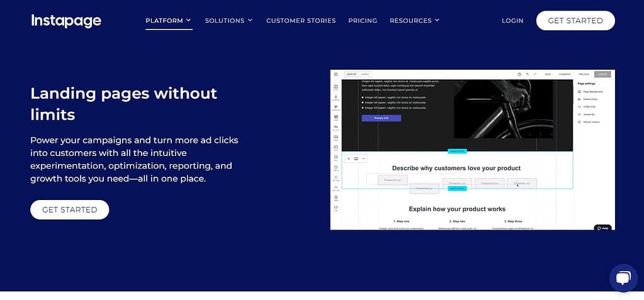
Task: Expand the Solutions dropdown menu
Action: tap(229, 21)
